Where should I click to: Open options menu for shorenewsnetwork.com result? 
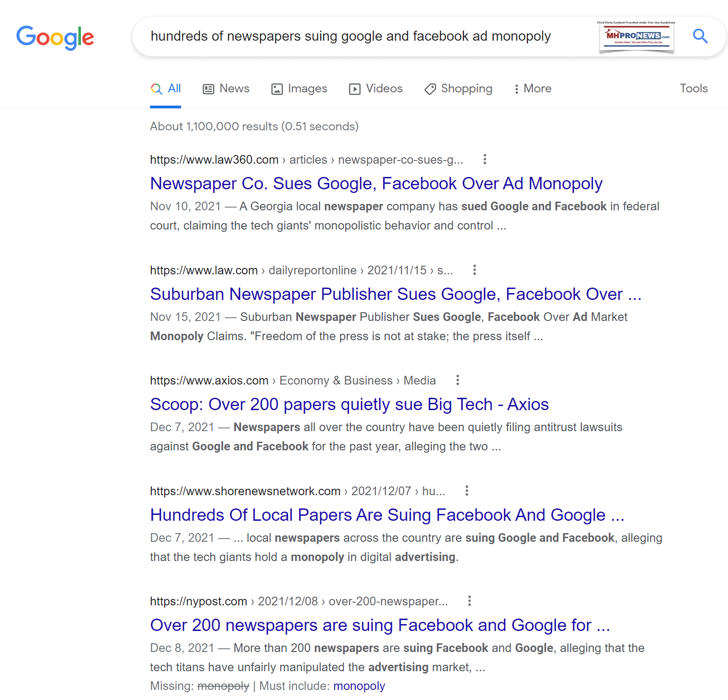point(466,491)
